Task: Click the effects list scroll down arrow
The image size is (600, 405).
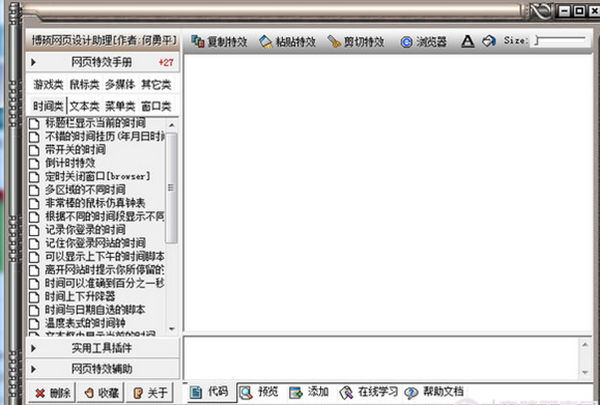Action: point(171,329)
